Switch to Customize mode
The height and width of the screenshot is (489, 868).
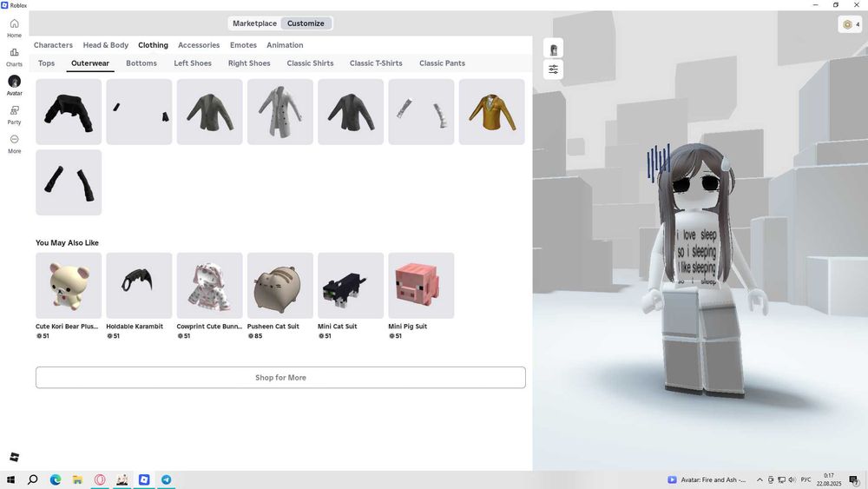(x=306, y=23)
